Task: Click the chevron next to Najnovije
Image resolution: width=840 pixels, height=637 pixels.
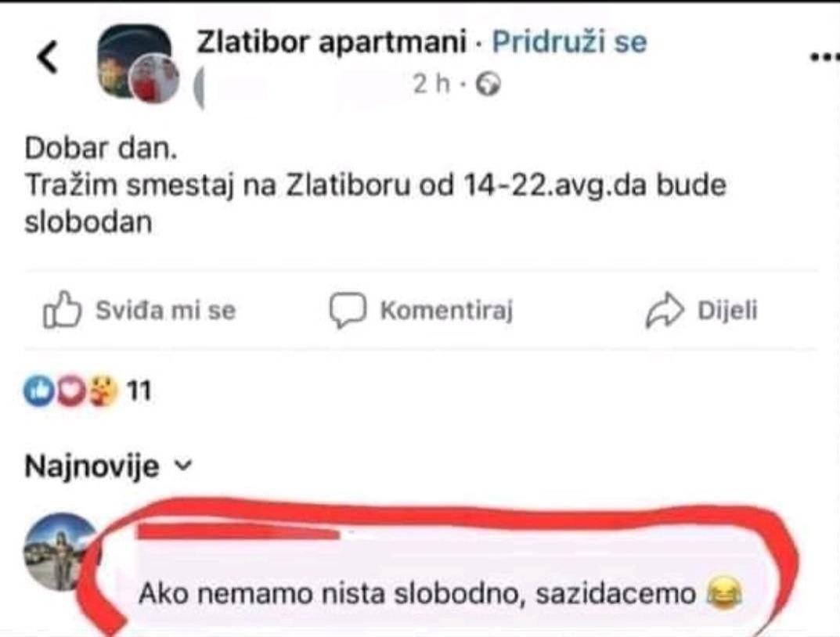Action: pyautogui.click(x=184, y=466)
